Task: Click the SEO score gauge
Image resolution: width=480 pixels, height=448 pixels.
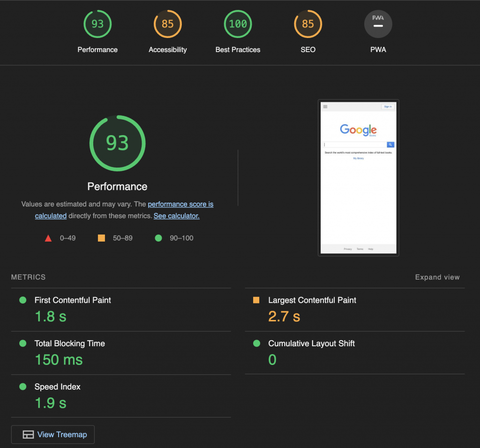Action: point(308,24)
